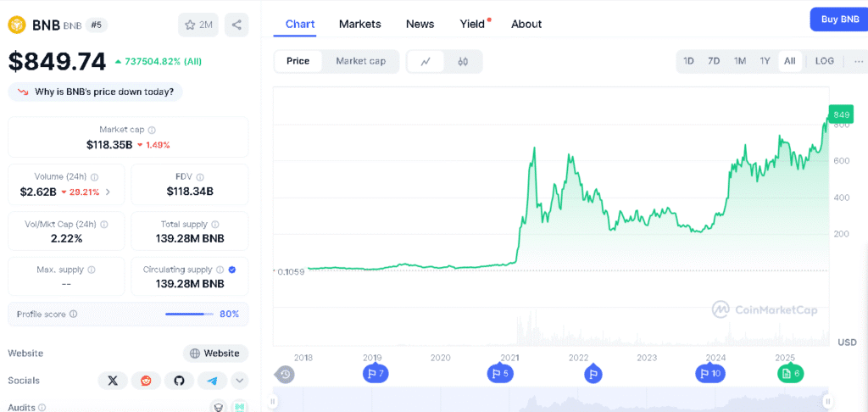868x412 pixels.
Task: Open the X (Twitter) social link
Action: pyautogui.click(x=113, y=381)
